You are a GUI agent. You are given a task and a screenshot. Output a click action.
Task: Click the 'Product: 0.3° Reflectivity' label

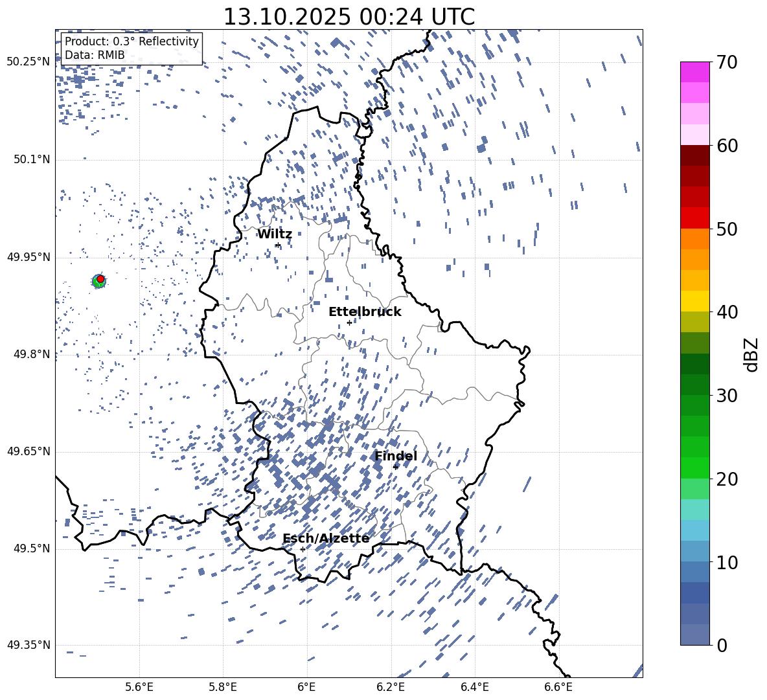point(132,41)
